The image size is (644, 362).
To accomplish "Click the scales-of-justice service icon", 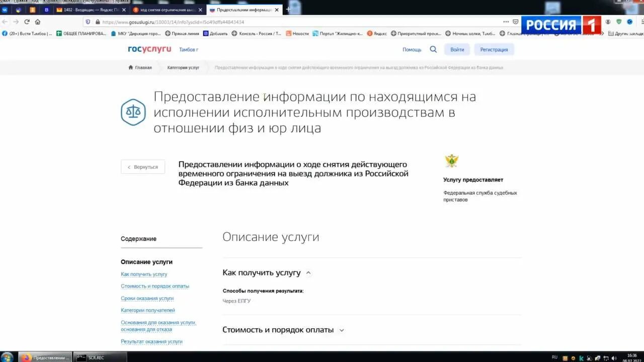I will (x=133, y=112).
